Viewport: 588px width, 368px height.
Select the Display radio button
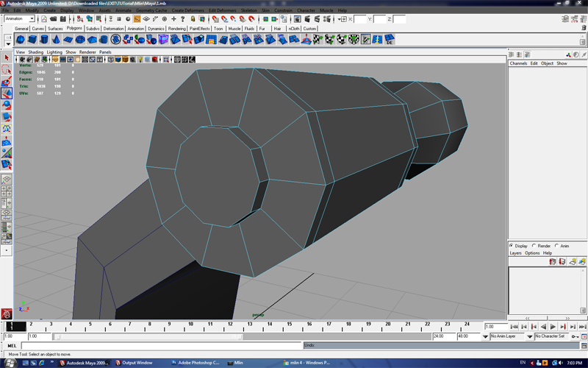(x=512, y=246)
